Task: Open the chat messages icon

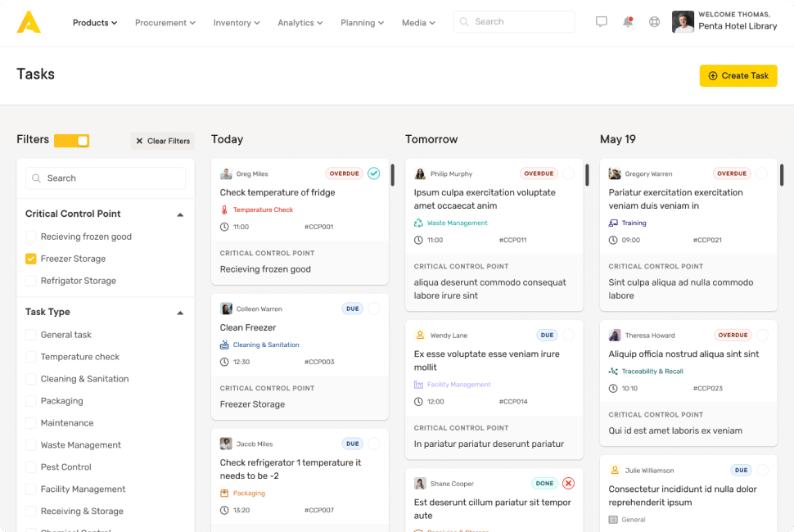Action: point(602,22)
